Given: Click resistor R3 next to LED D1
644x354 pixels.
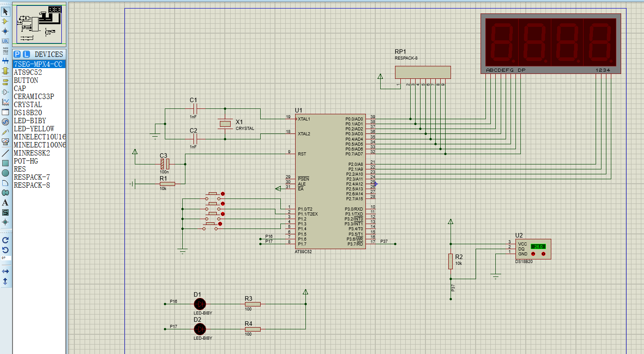Looking at the screenshot, I should [253, 304].
